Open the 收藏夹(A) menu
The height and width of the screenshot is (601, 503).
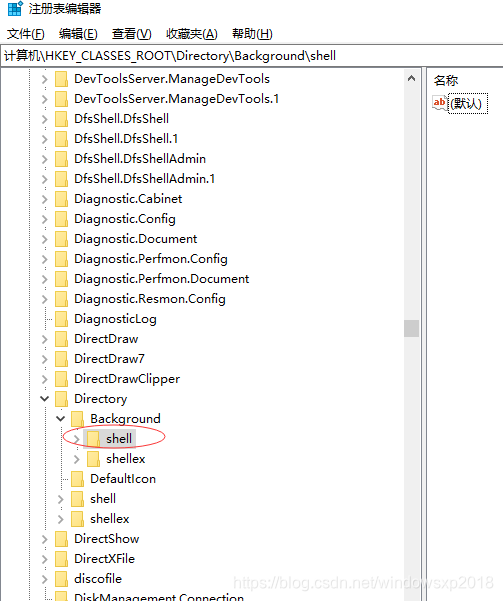coord(192,34)
